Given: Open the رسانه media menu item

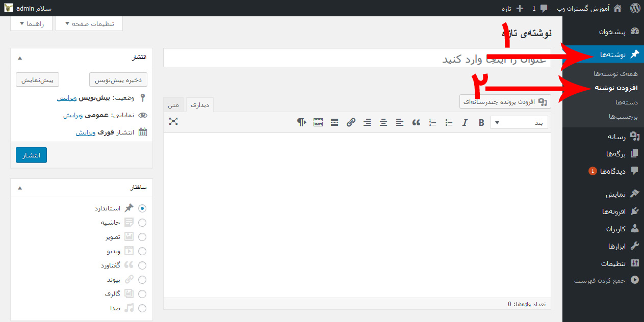Looking at the screenshot, I should tap(616, 137).
